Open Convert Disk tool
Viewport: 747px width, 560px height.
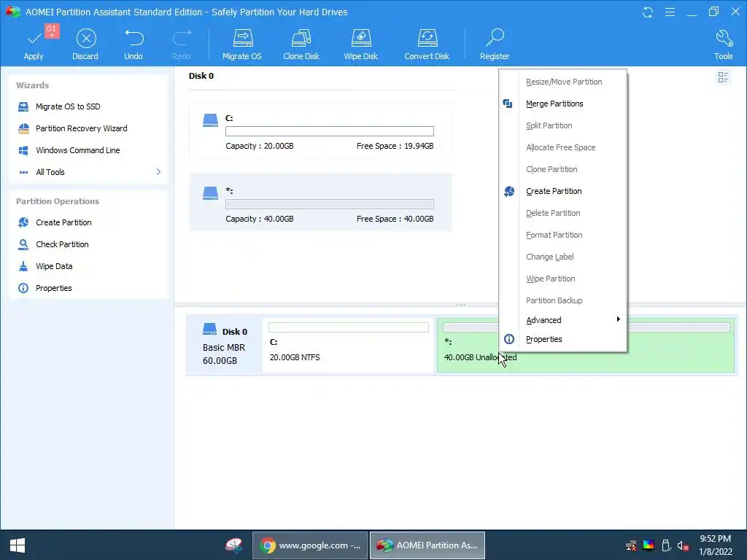(x=427, y=44)
